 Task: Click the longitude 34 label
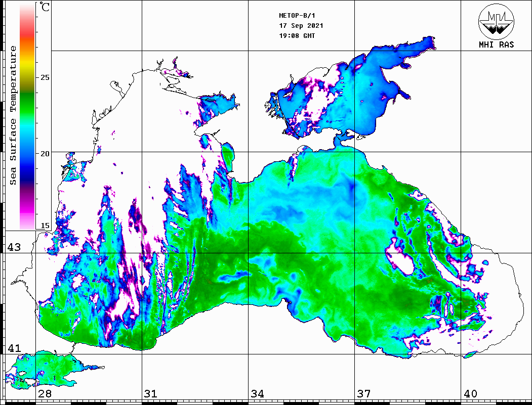pos(257,393)
